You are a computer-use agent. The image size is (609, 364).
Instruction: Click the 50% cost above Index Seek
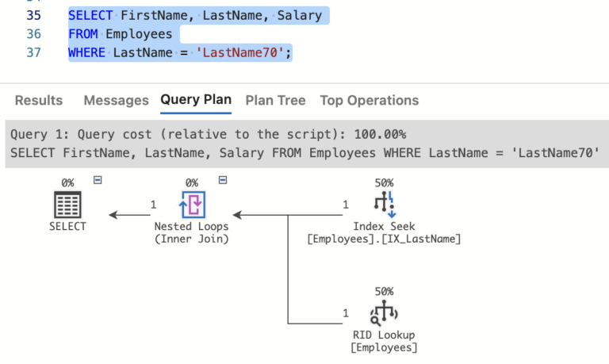(x=384, y=182)
